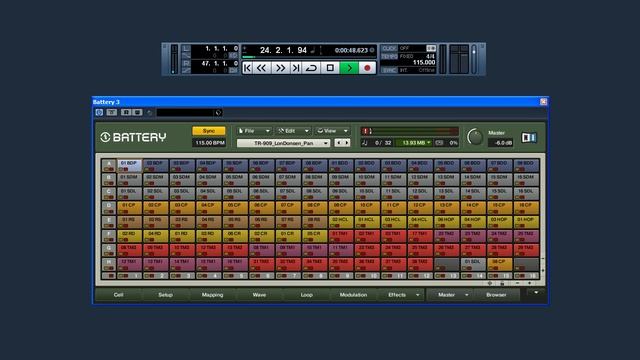Click the go-to-start transport button
640x360 pixels.
click(x=247, y=68)
